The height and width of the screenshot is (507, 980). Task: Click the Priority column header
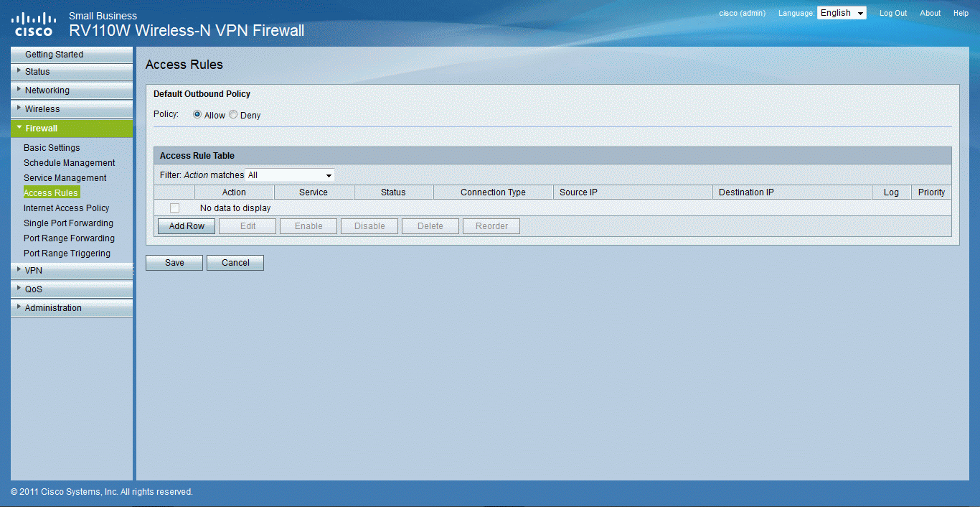tap(931, 192)
